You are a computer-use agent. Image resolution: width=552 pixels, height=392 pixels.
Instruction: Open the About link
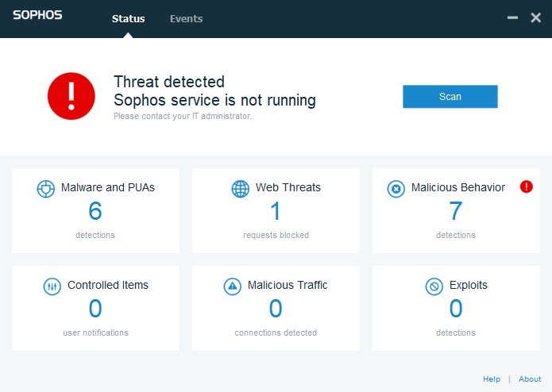(530, 379)
